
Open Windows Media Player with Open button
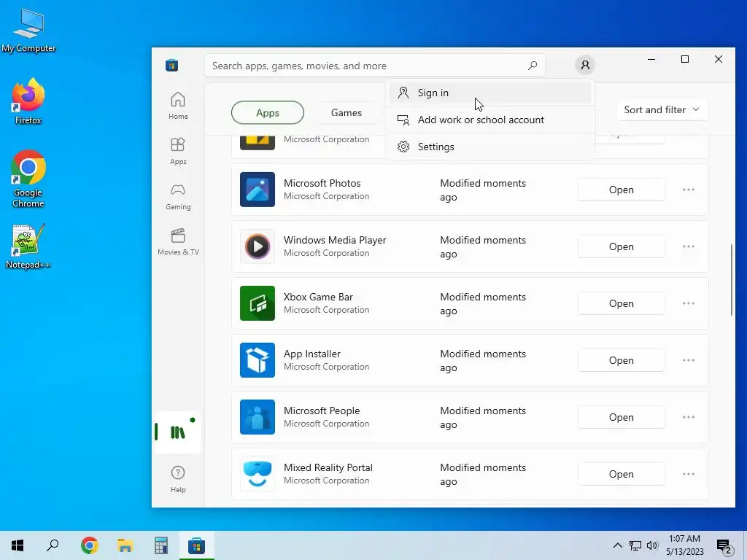[x=622, y=246]
